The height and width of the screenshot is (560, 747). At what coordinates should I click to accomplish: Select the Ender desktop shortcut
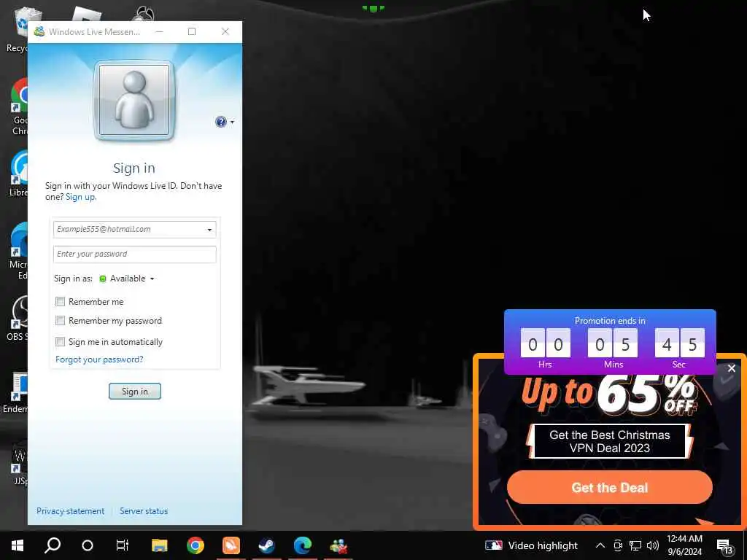click(15, 393)
